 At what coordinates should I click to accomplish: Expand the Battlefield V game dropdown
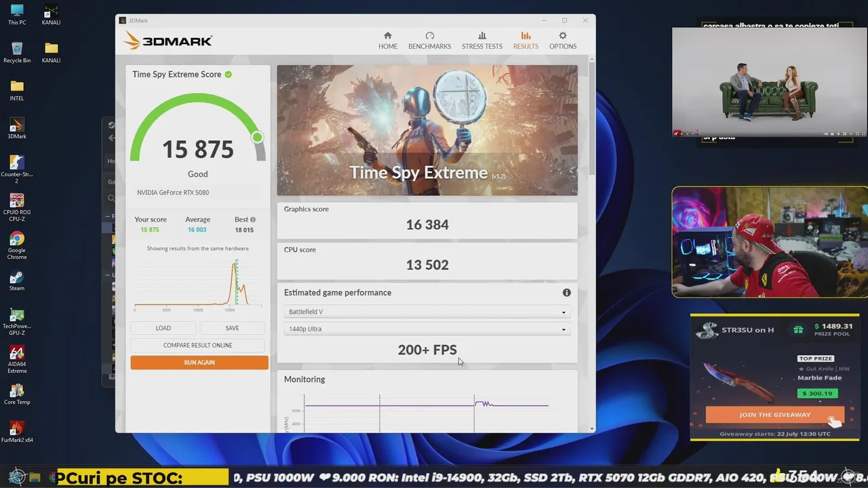[x=427, y=312]
